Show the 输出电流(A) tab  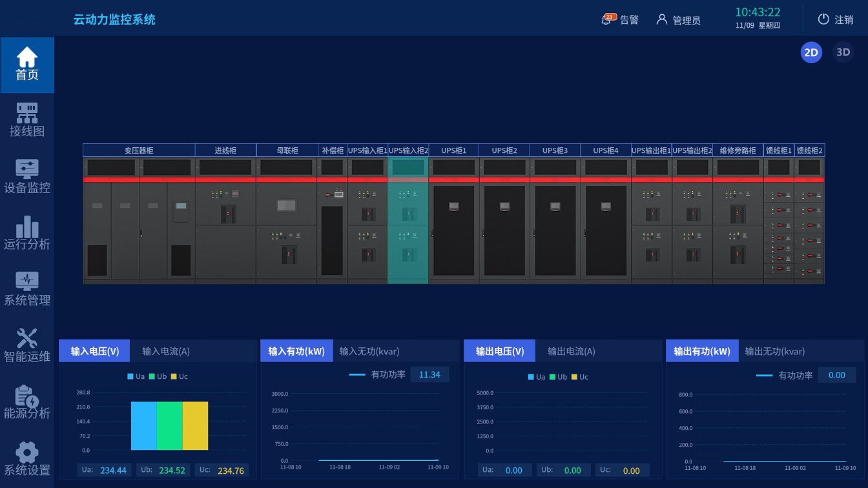click(x=571, y=351)
